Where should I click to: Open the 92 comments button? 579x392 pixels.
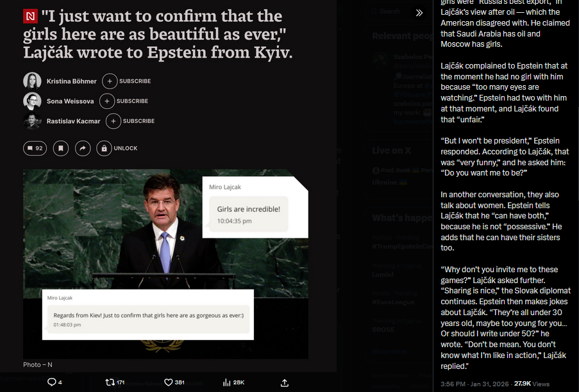tap(35, 148)
